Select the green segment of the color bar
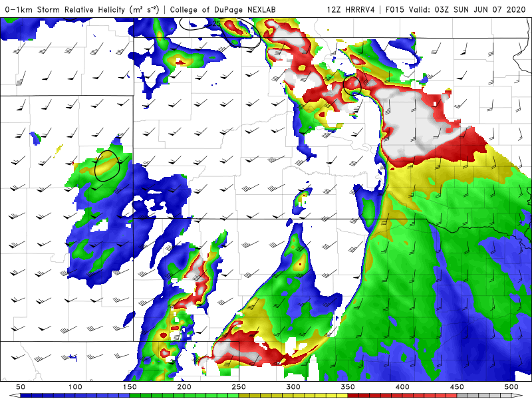This screenshot has width=532, height=399. click(184, 396)
